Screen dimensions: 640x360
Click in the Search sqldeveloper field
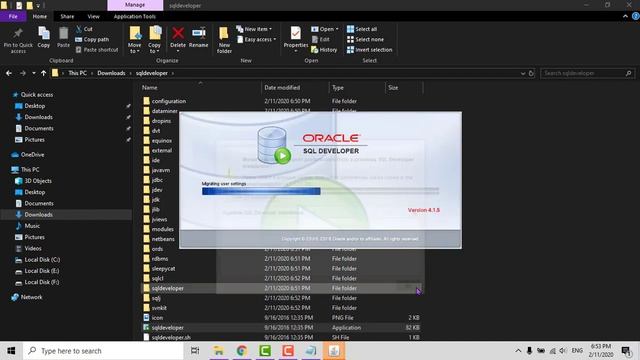click(x=584, y=73)
